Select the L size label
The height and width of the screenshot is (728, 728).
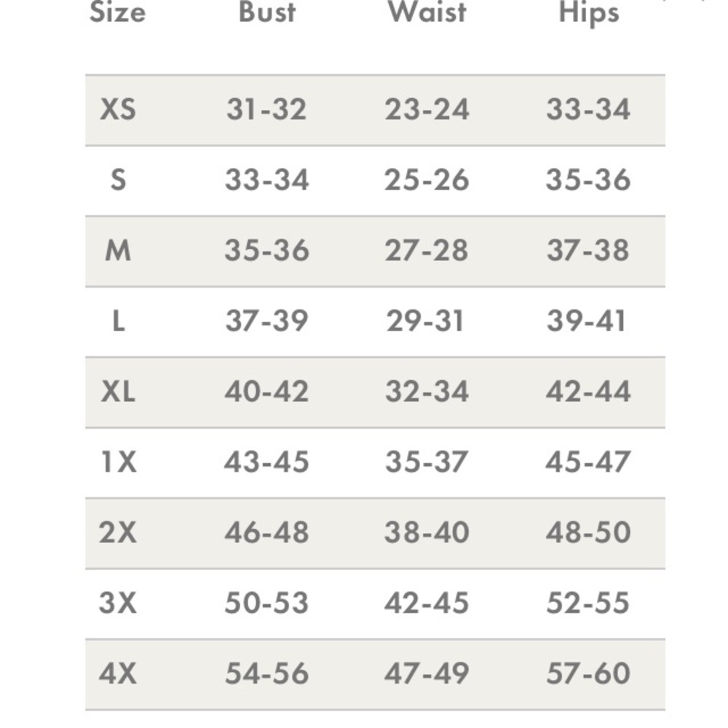tap(119, 321)
